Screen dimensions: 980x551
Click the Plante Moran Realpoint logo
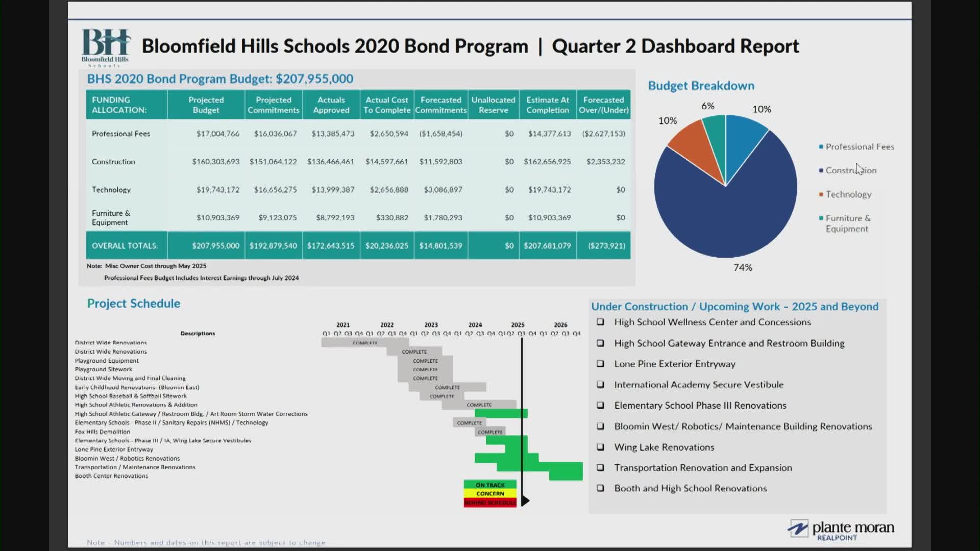point(841,530)
